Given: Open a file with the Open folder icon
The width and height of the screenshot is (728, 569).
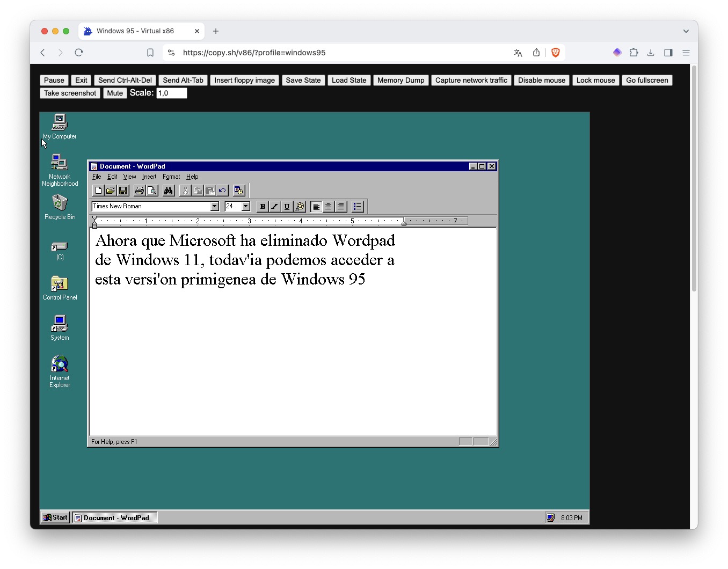Looking at the screenshot, I should click(x=111, y=191).
